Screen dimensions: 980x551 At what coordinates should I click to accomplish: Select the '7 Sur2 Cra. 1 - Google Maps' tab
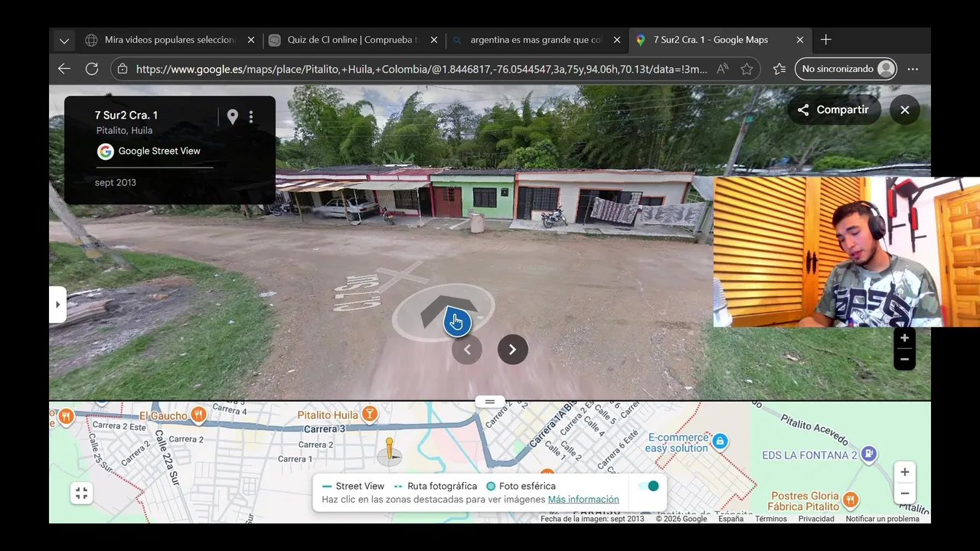coord(720,40)
